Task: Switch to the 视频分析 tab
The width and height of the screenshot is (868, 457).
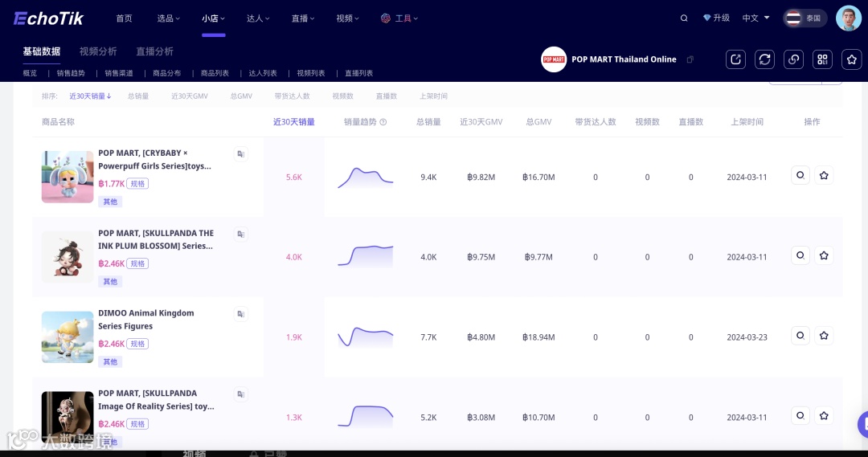Action: (x=98, y=51)
